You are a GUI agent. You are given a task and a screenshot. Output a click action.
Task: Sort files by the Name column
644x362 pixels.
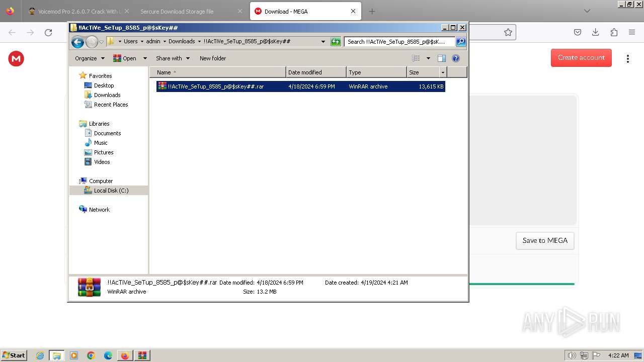pos(217,72)
